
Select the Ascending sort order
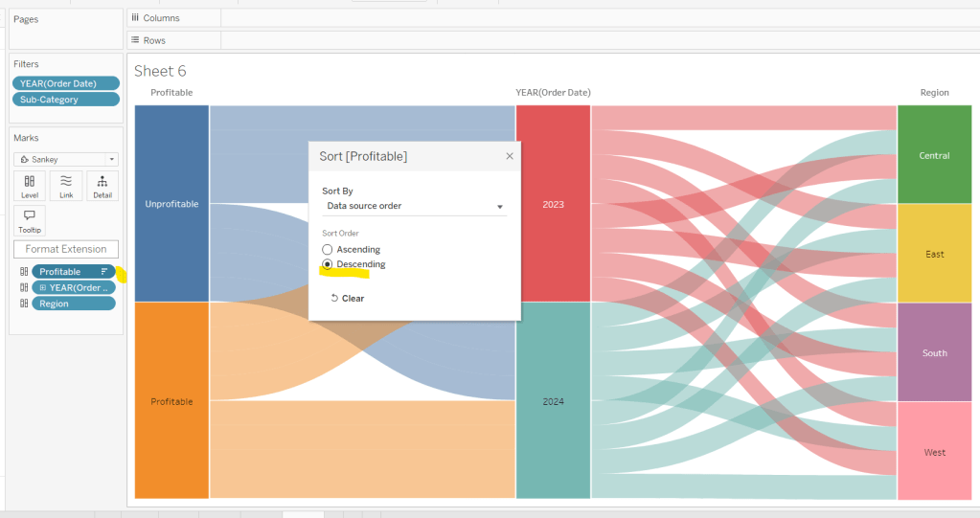328,250
